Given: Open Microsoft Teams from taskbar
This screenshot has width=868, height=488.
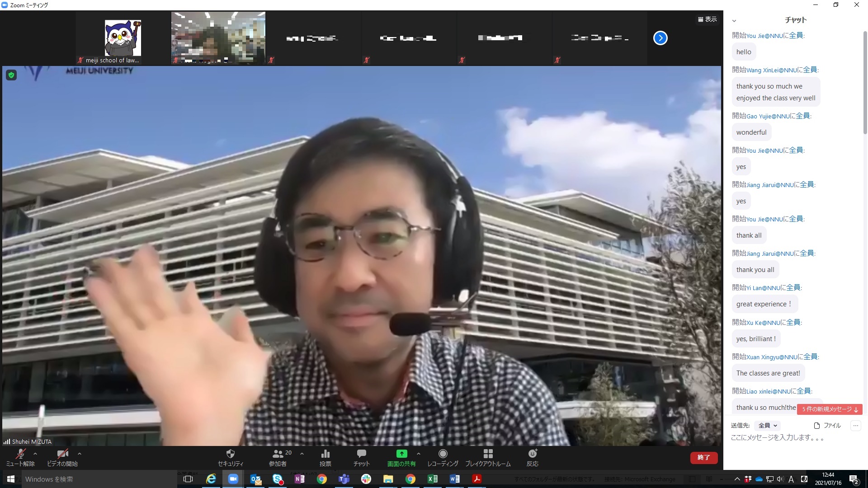Looking at the screenshot, I should (x=344, y=479).
